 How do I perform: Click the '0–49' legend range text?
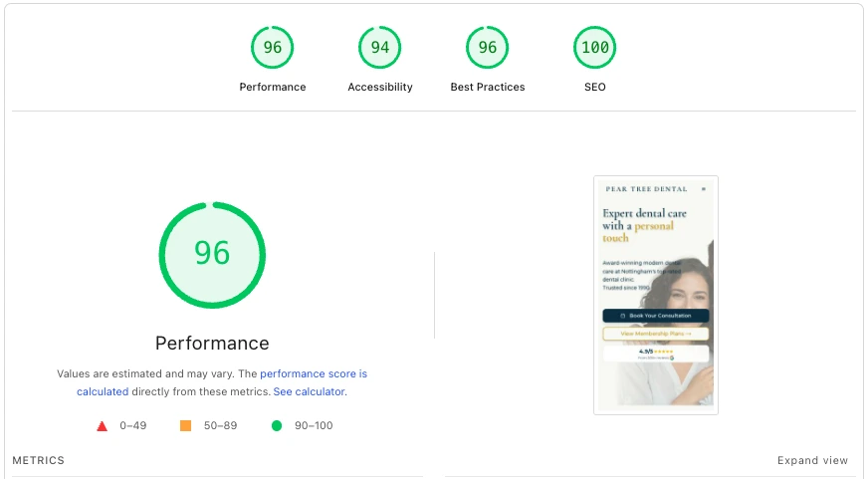[132, 425]
